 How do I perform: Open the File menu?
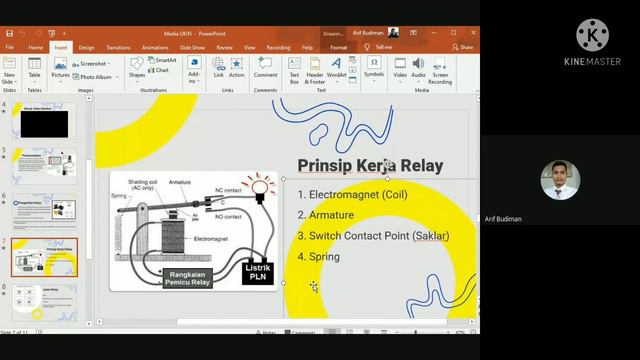9,47
